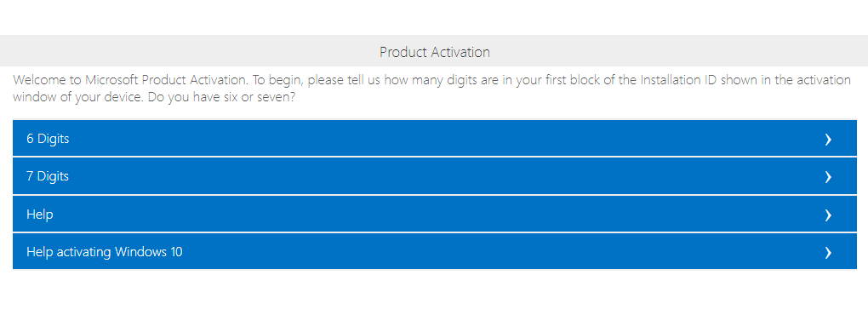
Task: Click the middle of the 6 Digits bar
Action: (435, 139)
